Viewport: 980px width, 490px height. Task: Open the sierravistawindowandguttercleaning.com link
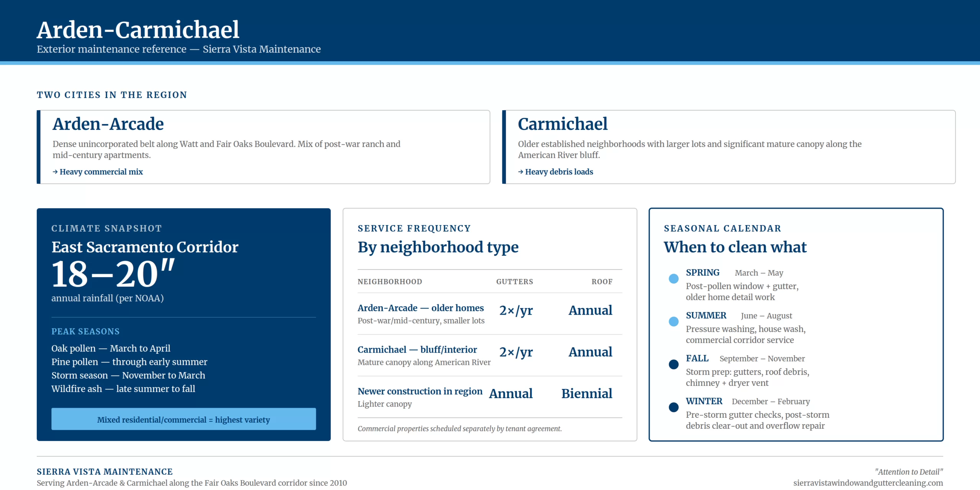pos(868,483)
